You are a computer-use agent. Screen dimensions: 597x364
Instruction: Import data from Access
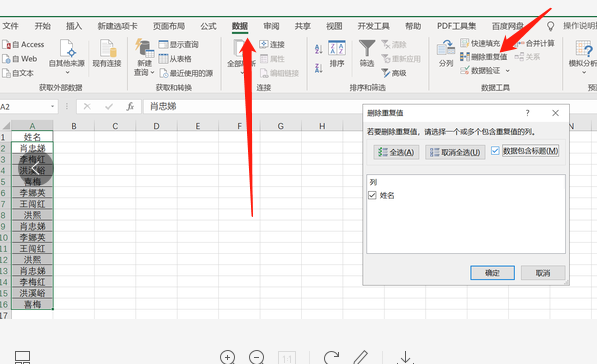23,45
